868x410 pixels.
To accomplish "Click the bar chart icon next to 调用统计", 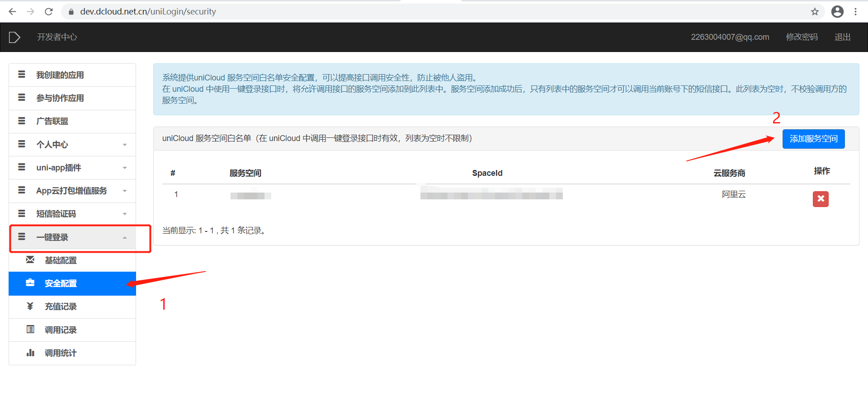I will [x=30, y=353].
